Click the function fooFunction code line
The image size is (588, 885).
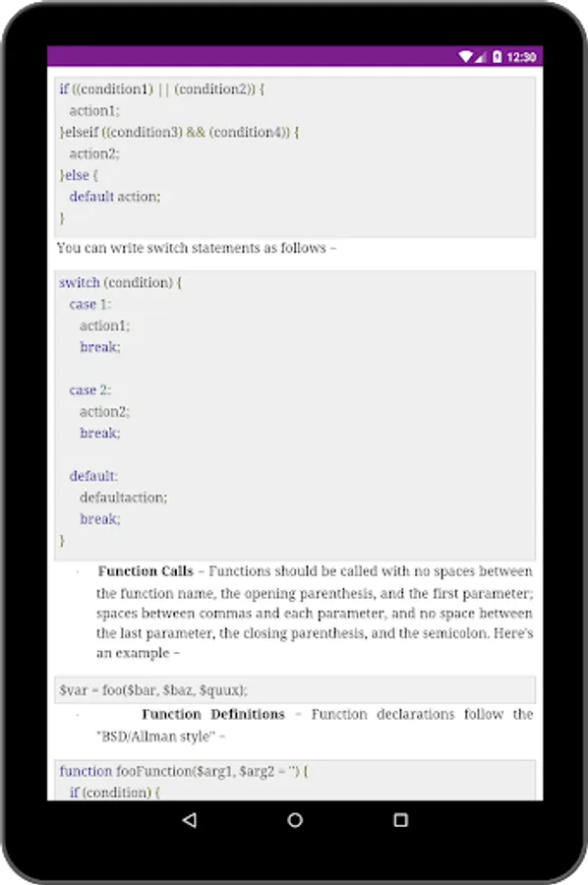pyautogui.click(x=184, y=771)
